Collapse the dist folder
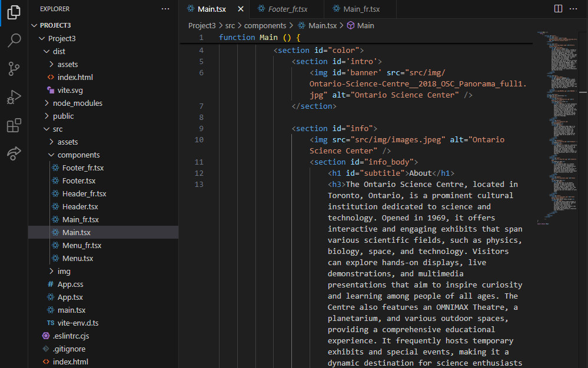Screen dimensions: 588x368 (58, 52)
